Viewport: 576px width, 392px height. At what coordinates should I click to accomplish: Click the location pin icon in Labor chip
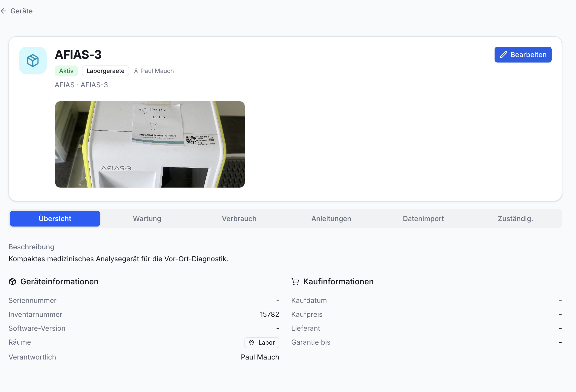pos(252,343)
